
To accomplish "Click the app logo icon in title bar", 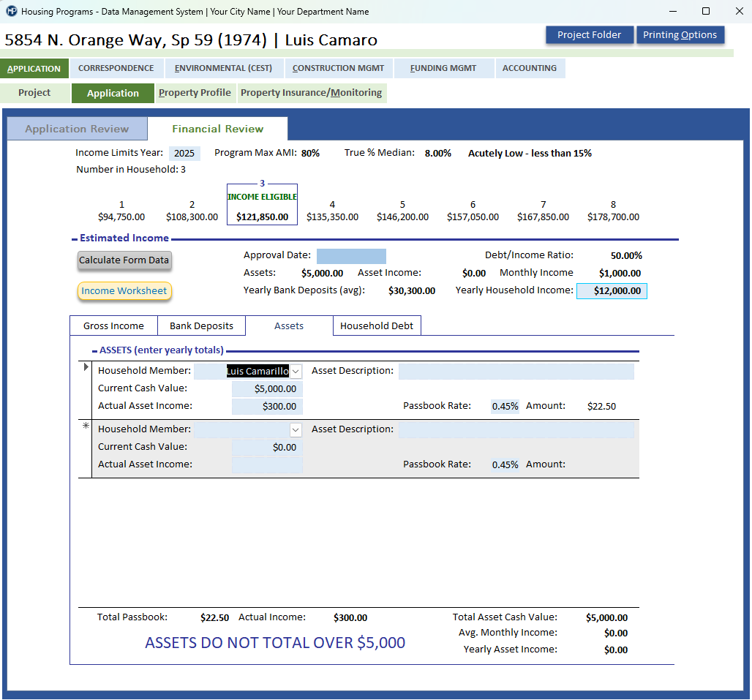I will 11,11.
